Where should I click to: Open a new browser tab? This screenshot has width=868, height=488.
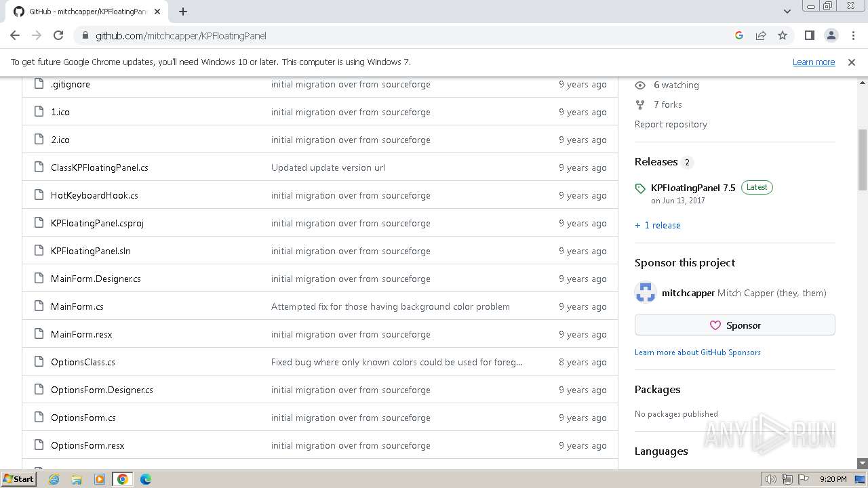click(x=183, y=12)
